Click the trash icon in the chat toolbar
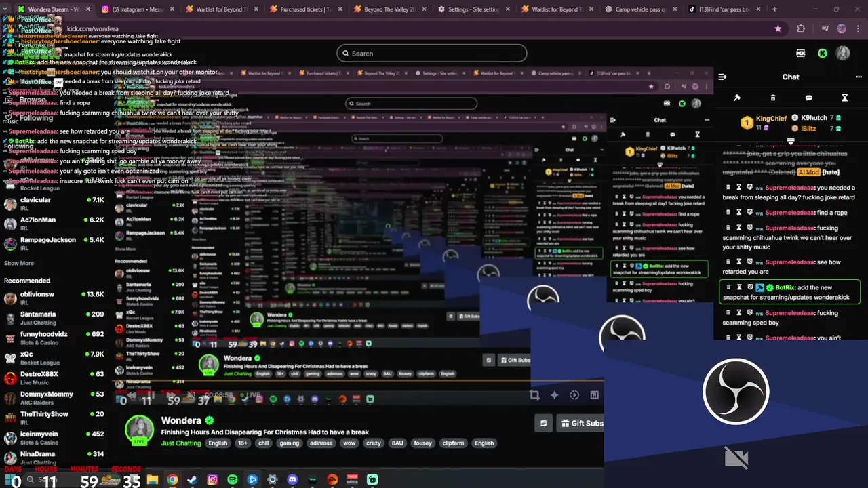868x488 pixels. click(773, 98)
